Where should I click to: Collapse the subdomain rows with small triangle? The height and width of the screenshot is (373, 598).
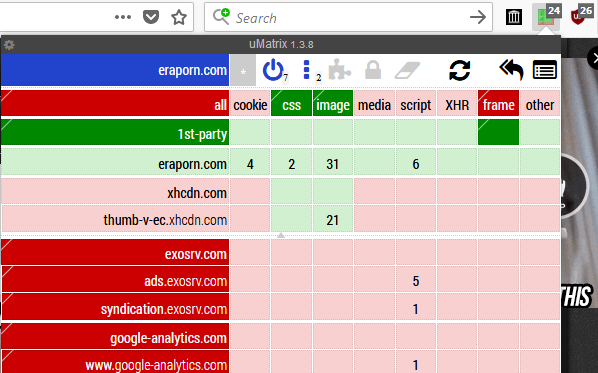(281, 236)
